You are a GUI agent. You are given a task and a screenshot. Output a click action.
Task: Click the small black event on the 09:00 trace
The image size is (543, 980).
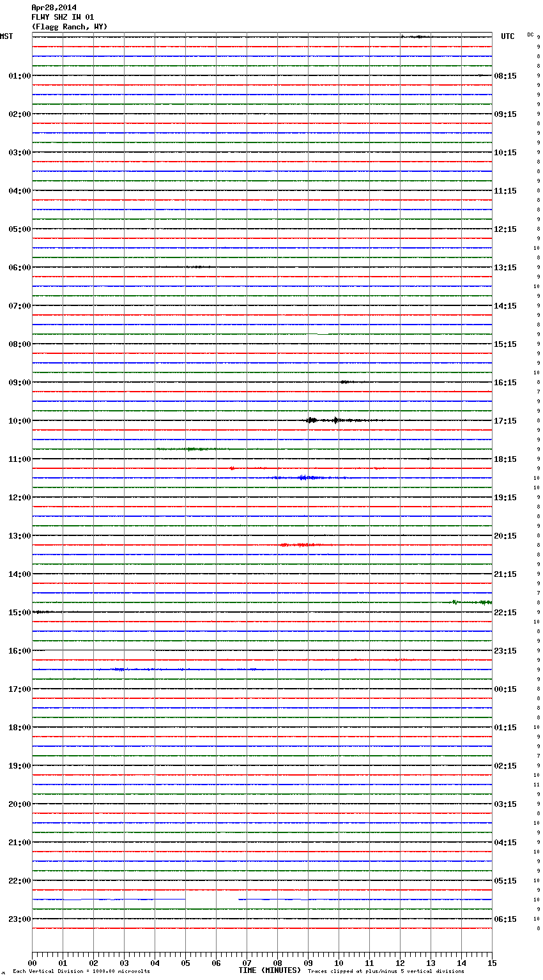[346, 382]
